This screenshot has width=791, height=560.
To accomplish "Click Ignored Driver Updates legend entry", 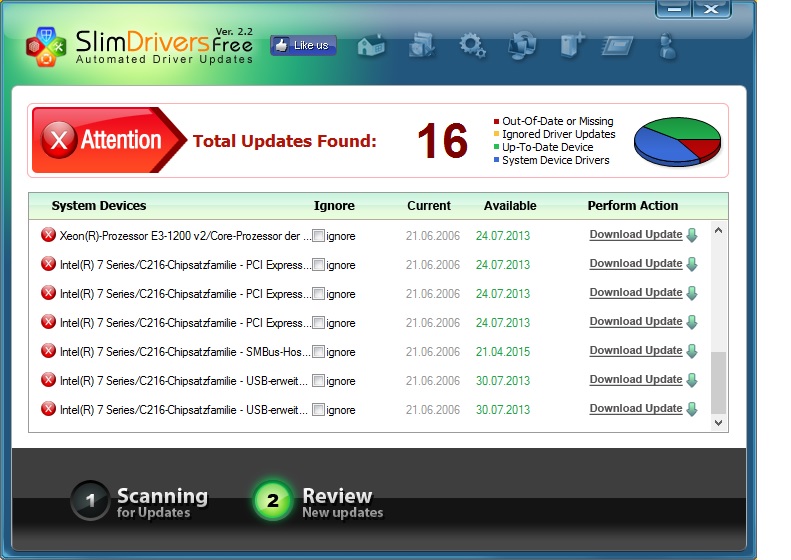I will point(554,134).
